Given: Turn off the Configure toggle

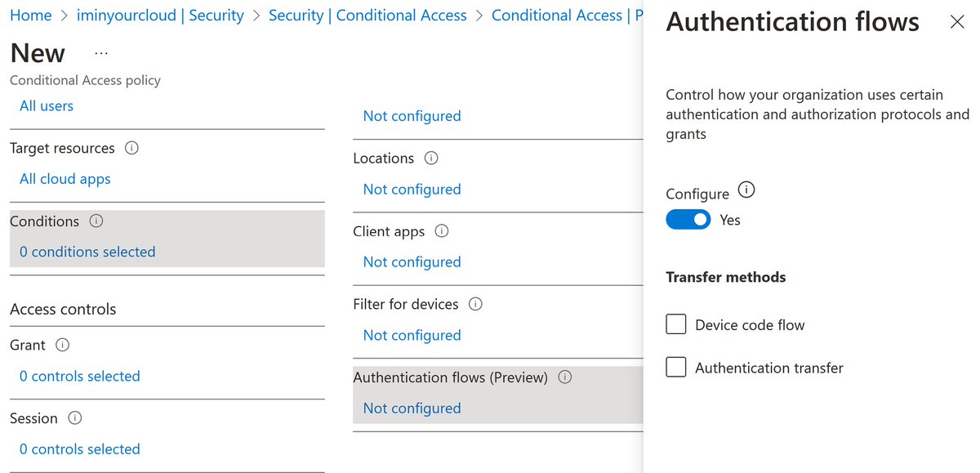Looking at the screenshot, I should click(688, 219).
